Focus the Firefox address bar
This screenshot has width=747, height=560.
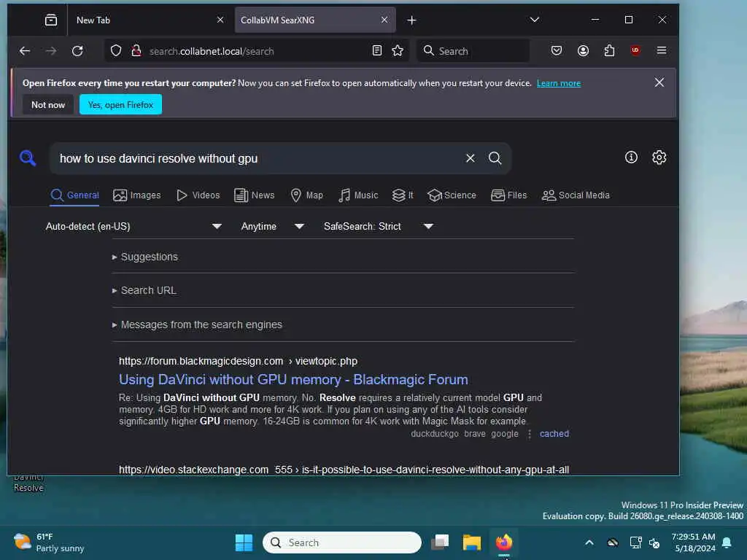(258, 51)
